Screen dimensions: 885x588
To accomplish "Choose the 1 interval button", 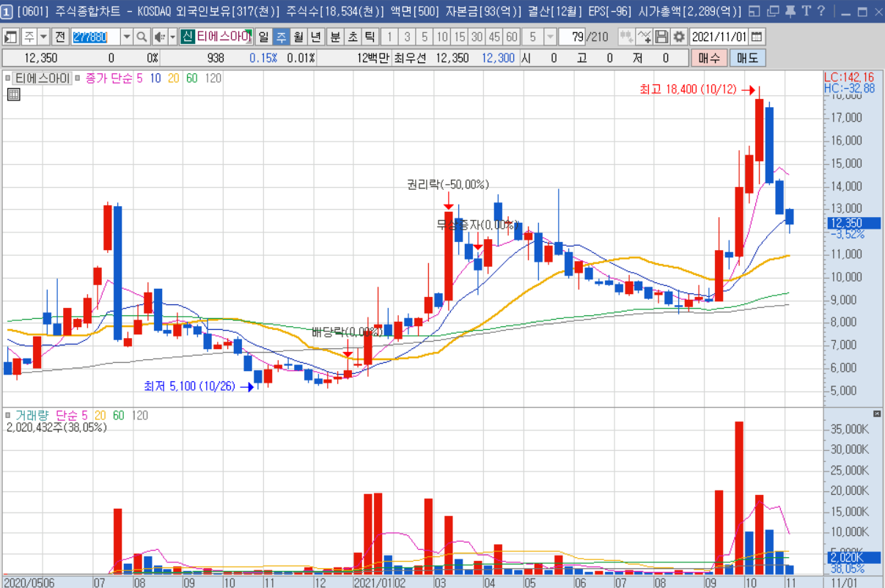I will point(389,37).
